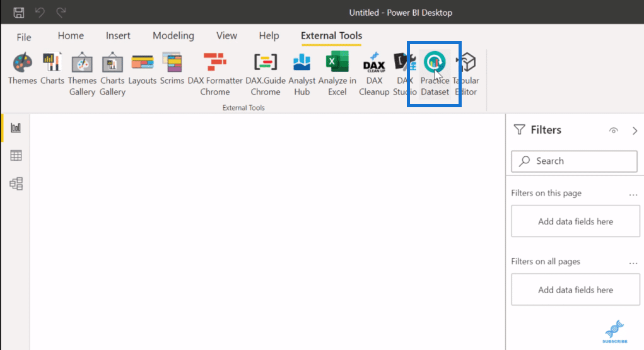644x350 pixels.
Task: Switch to Data table view in sidebar
Action: (16, 155)
